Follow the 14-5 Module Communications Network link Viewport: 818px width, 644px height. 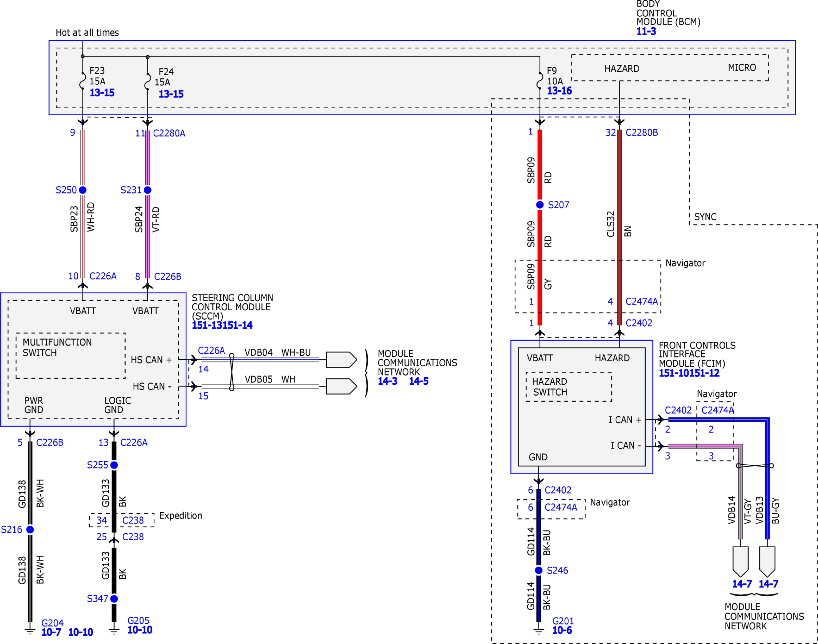point(419,381)
